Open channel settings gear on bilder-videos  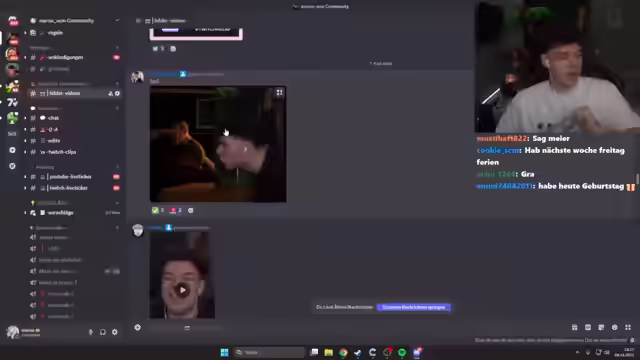click(118, 93)
